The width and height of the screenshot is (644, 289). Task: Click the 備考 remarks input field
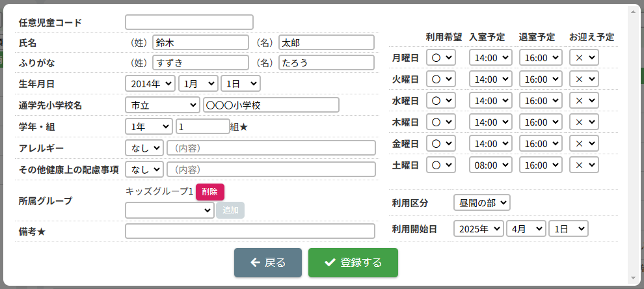pyautogui.click(x=250, y=231)
